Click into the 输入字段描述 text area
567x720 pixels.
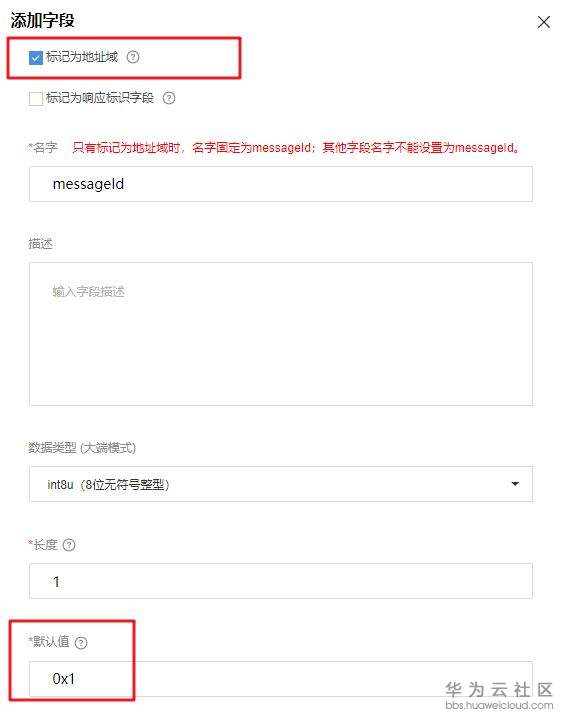(281, 334)
